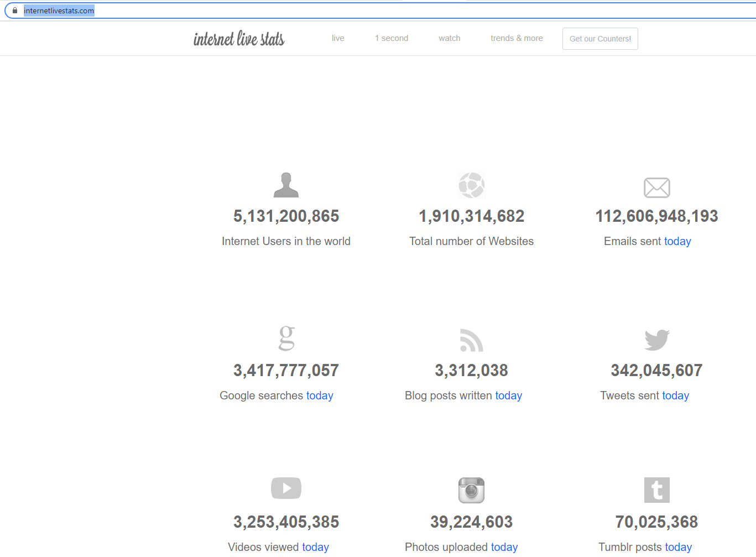Click the Blog posts RSS icon
The height and width of the screenshot is (557, 756).
point(472,340)
